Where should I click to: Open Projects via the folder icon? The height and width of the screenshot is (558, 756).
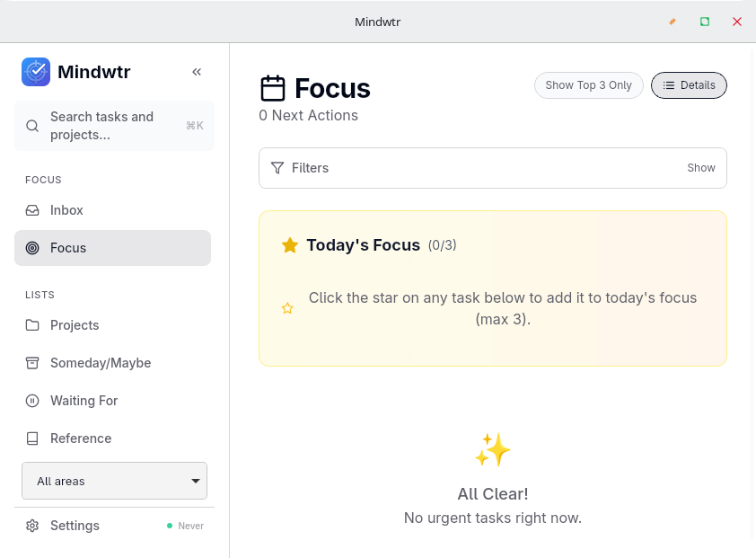tap(32, 324)
